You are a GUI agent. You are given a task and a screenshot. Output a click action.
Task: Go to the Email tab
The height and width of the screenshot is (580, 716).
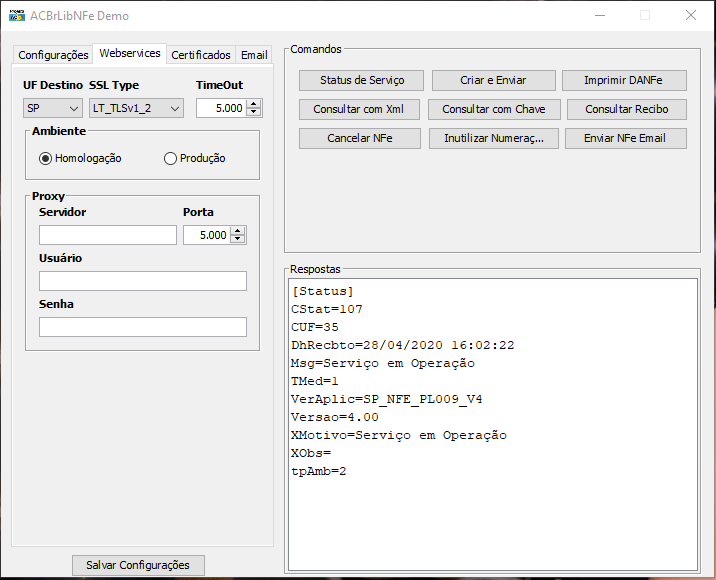[254, 55]
